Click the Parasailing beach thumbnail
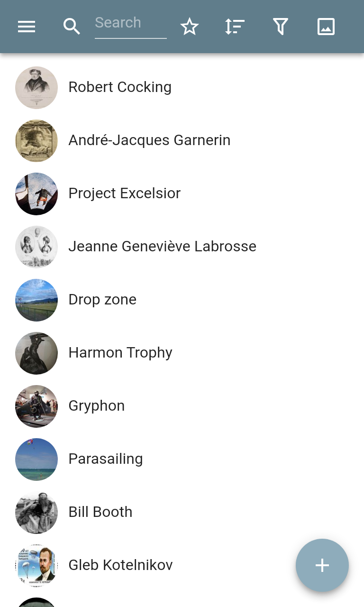This screenshot has height=607, width=364. [36, 459]
